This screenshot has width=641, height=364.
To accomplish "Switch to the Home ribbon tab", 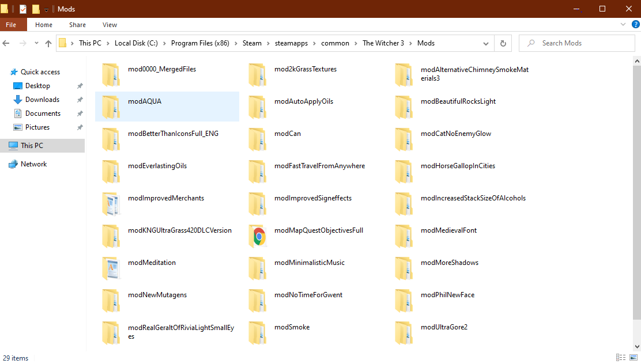I will pyautogui.click(x=44, y=25).
